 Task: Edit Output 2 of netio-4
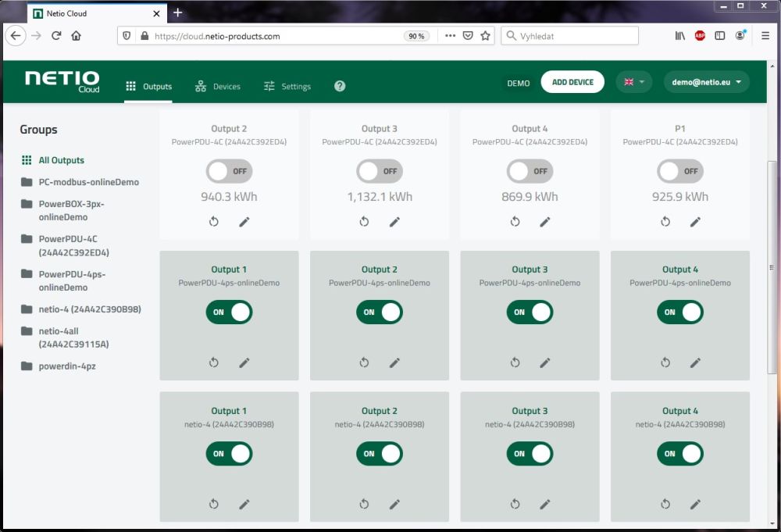tap(394, 504)
